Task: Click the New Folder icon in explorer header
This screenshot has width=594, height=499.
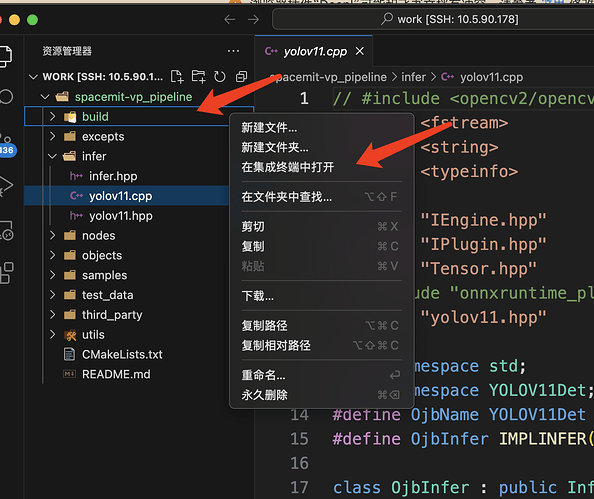Action: [198, 77]
